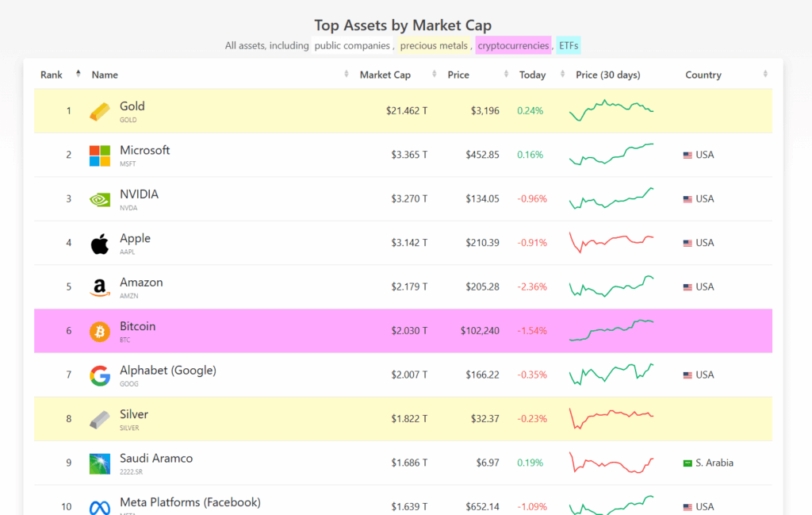Screen dimensions: 812x515
Task: Click the NVIDIA logo icon
Action: 99,199
